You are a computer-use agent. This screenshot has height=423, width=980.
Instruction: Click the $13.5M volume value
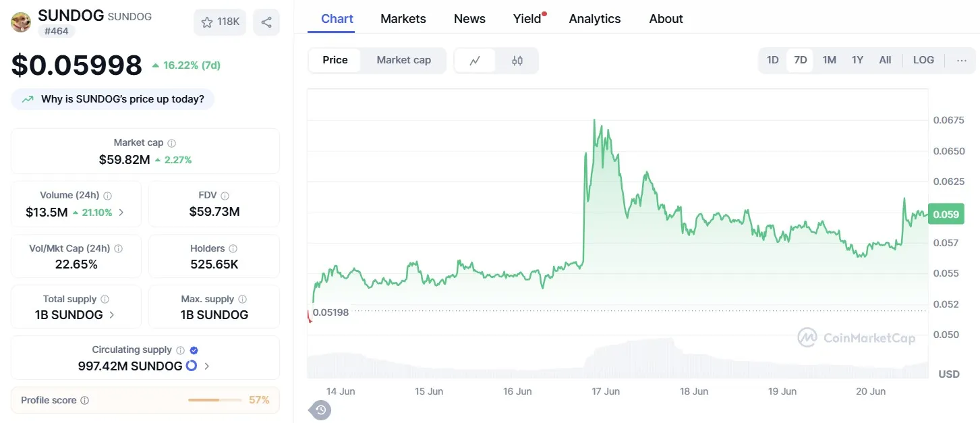pos(47,213)
